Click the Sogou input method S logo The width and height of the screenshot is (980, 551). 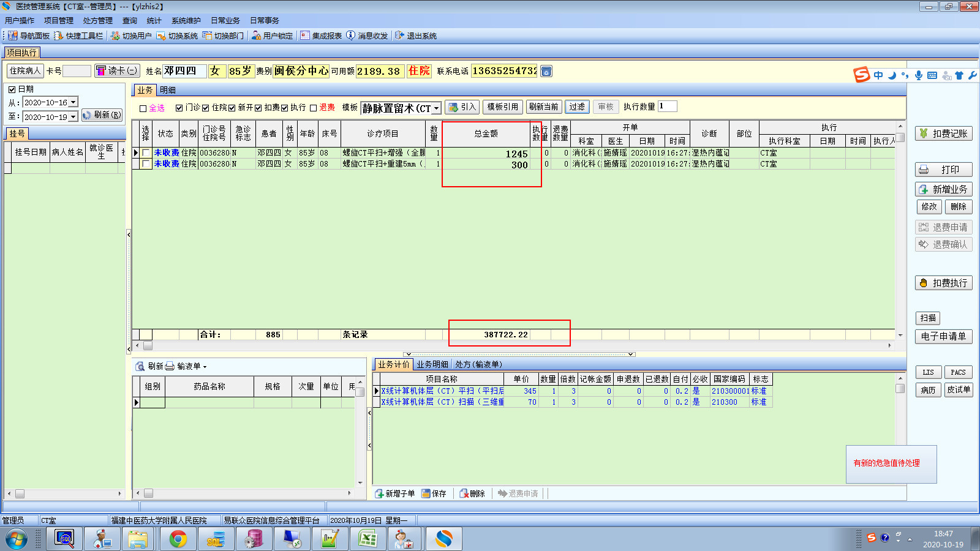point(862,75)
